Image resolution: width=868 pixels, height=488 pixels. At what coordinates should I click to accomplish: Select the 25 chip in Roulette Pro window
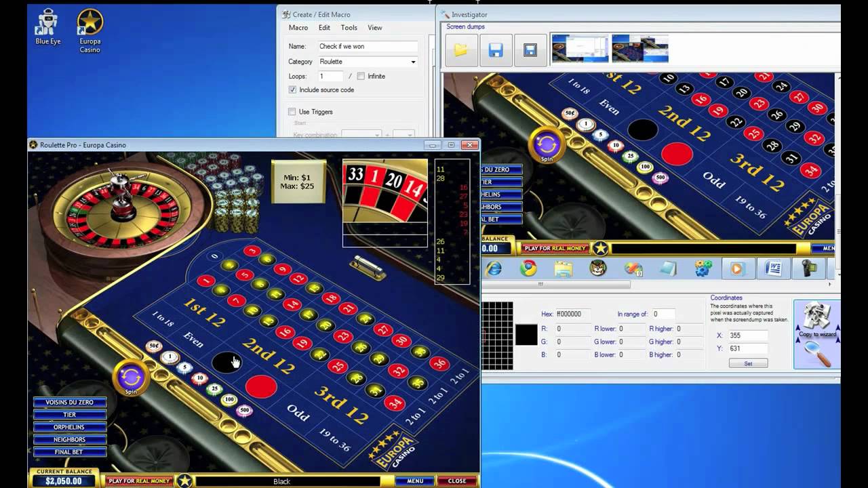[x=214, y=389]
